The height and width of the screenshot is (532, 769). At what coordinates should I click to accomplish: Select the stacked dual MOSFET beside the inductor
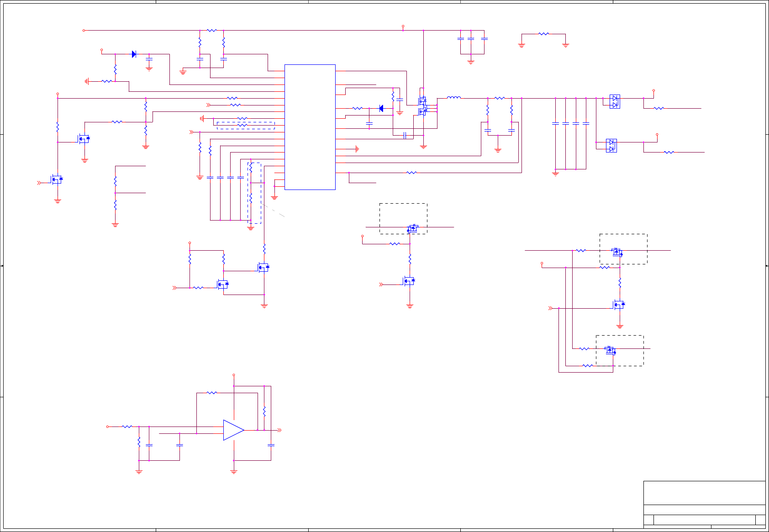[422, 105]
